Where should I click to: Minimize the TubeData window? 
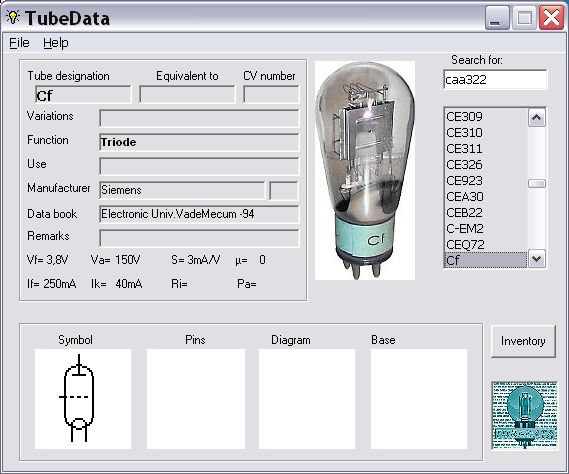(x=496, y=18)
